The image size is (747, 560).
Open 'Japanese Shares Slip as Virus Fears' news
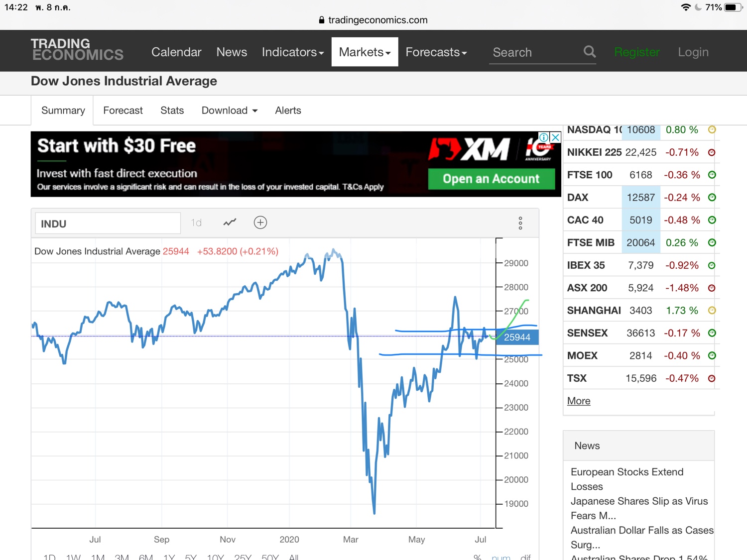(639, 508)
